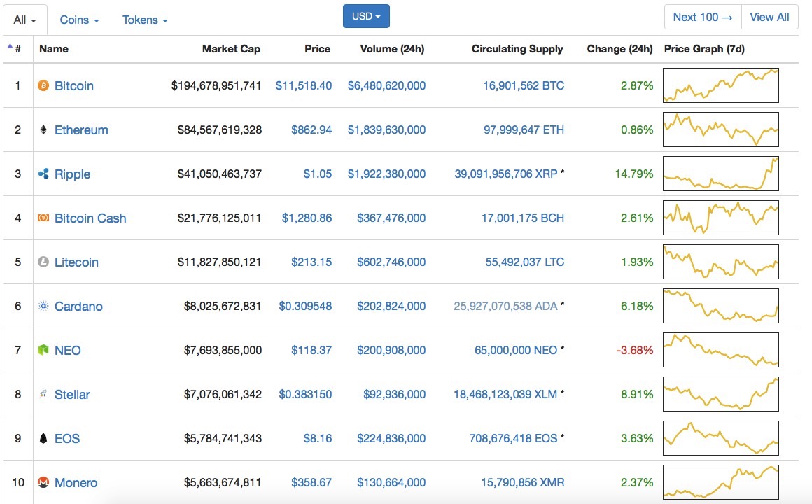Open the Litecoin name link
Screen dimensions: 812x504
(76, 262)
